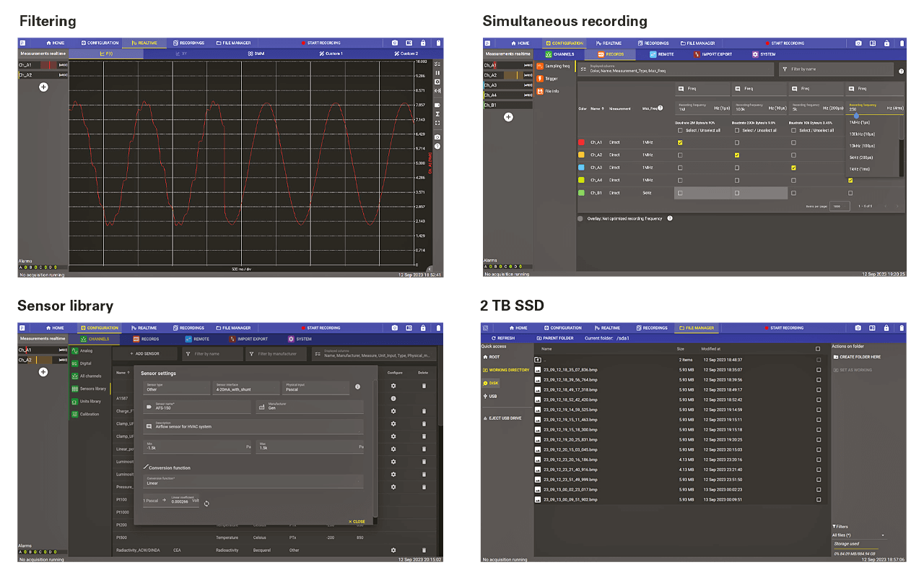924x578 pixels.
Task: Click Eject USB Drive in 2 TB SSD window
Action: point(502,418)
